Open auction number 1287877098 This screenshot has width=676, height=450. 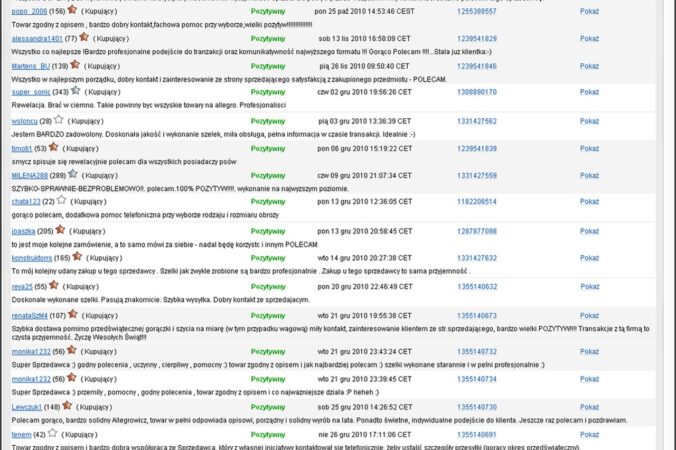477,231
